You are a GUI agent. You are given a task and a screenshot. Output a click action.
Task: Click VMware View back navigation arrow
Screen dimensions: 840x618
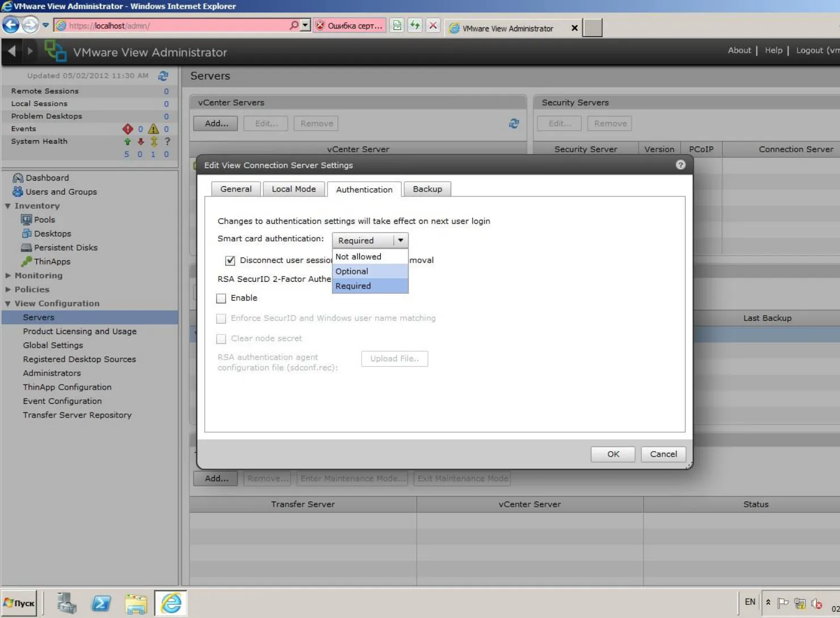pyautogui.click(x=12, y=51)
